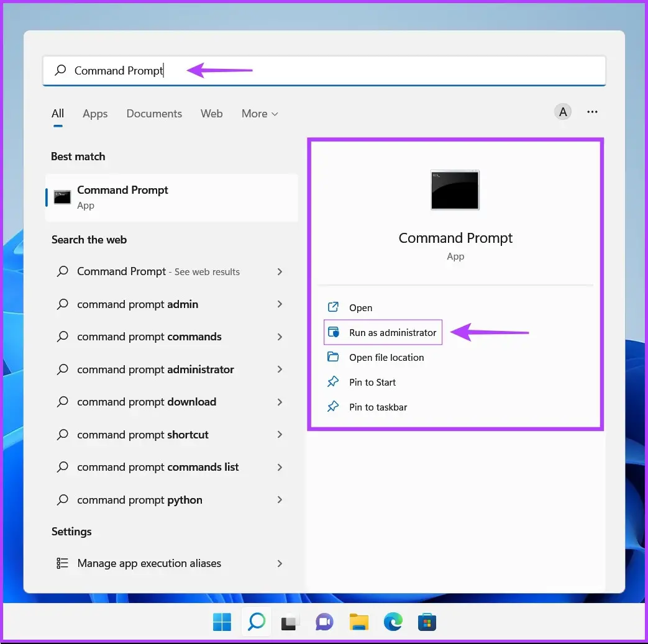Select Pin to taskbar option
This screenshot has height=644, width=648.
tap(378, 407)
